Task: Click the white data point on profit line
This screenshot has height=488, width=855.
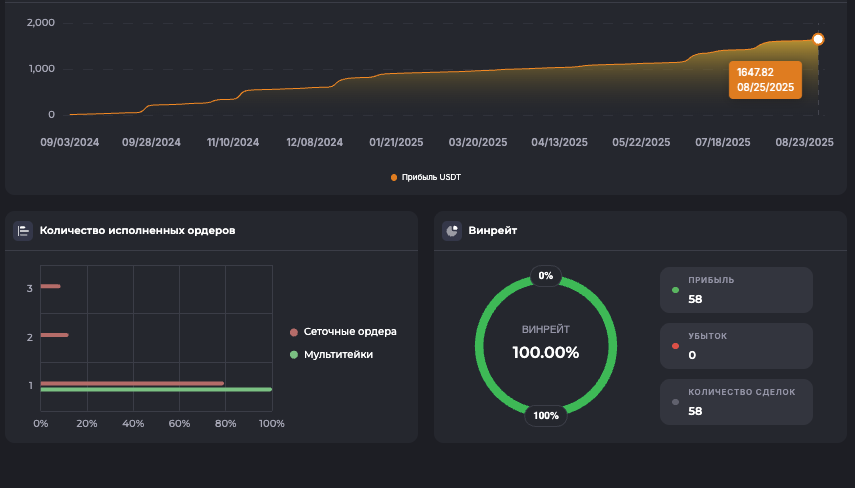Action: click(818, 39)
